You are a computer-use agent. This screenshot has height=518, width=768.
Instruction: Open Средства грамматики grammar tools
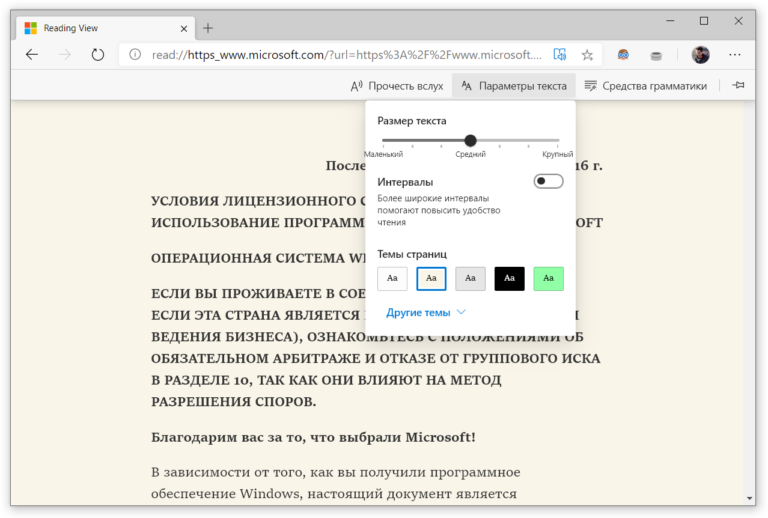[x=646, y=86]
